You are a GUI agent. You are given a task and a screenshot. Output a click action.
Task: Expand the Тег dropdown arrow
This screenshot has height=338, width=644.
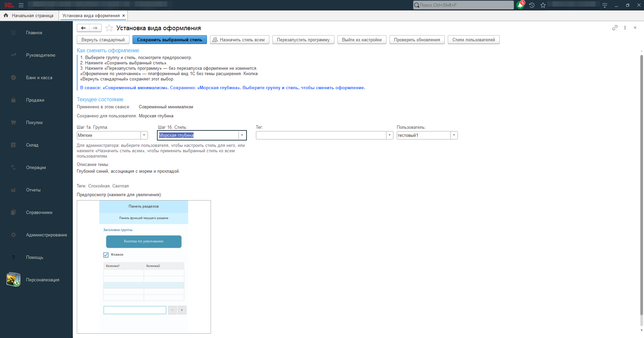pyautogui.click(x=389, y=135)
